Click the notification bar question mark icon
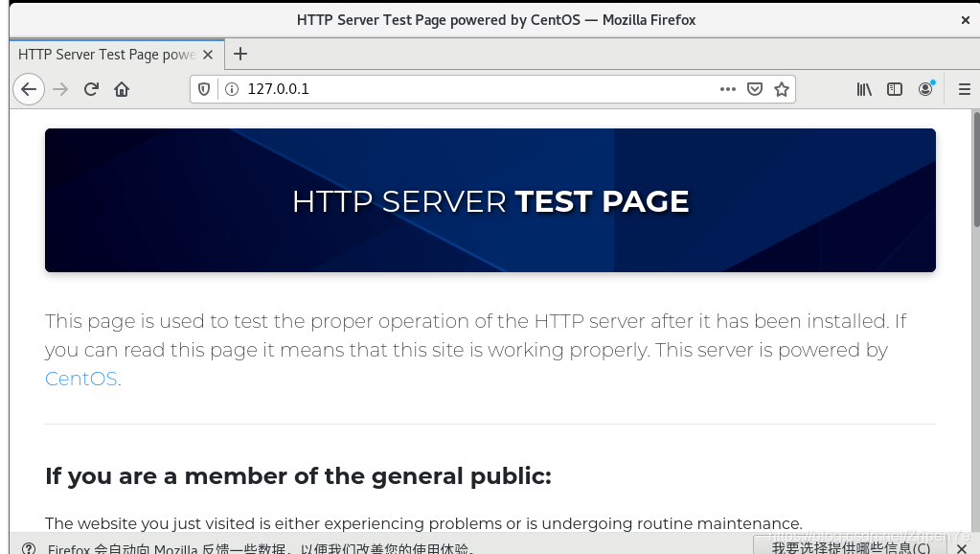 (29, 548)
